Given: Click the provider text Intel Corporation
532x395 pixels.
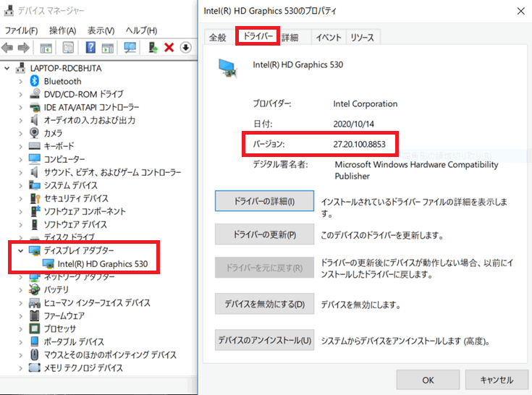Looking at the screenshot, I should [x=365, y=103].
